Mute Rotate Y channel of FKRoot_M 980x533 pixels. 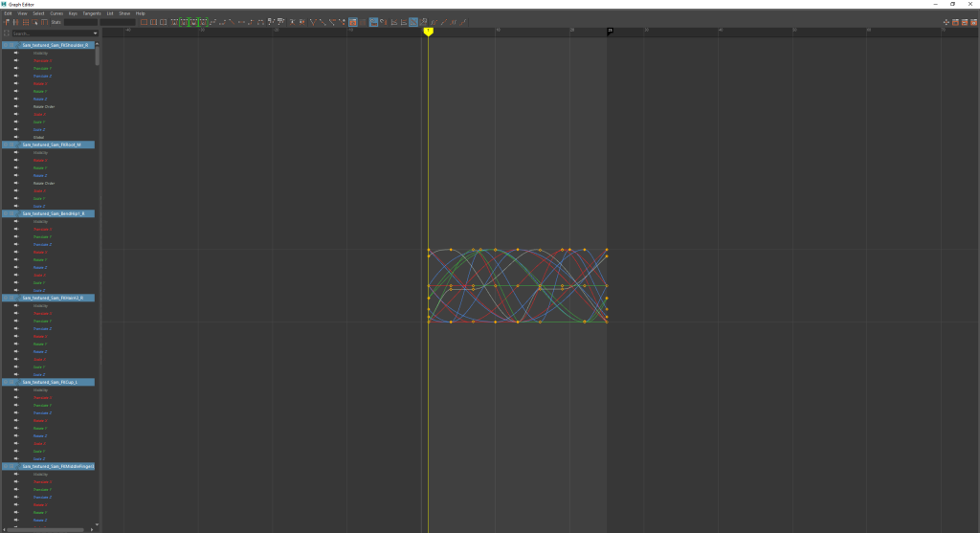click(x=16, y=167)
